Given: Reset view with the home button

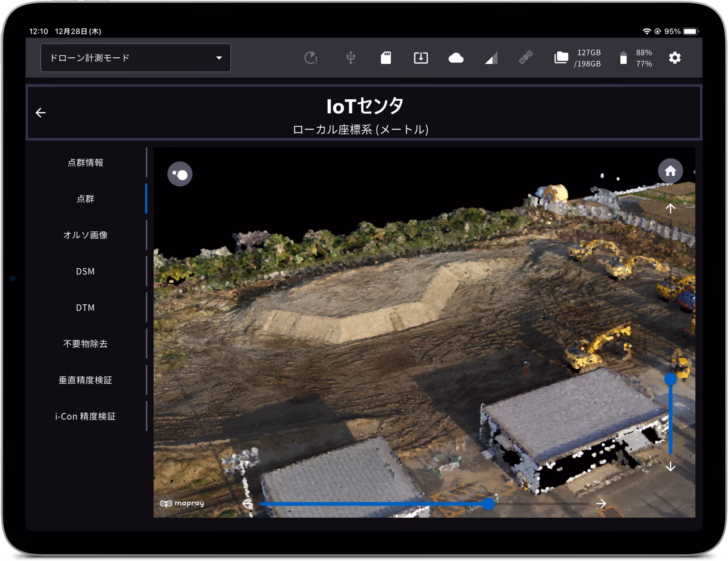Looking at the screenshot, I should point(670,171).
